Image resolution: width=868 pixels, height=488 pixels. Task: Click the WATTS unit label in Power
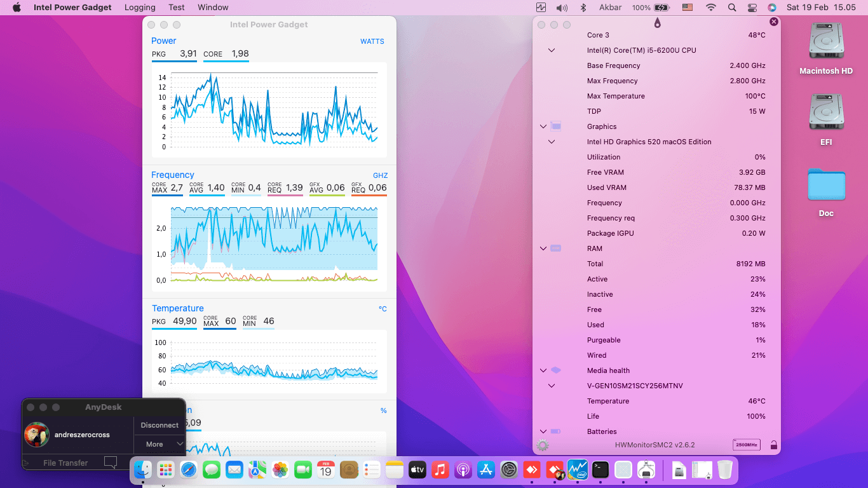(372, 41)
